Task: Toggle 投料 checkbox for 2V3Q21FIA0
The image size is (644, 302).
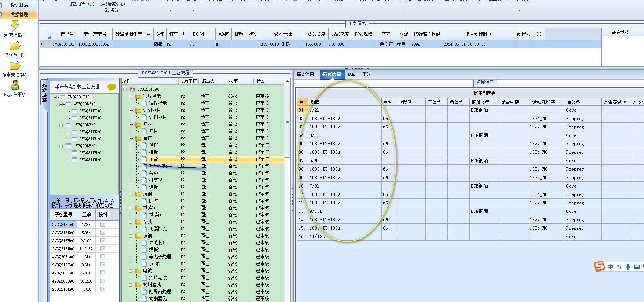Action: (x=103, y=225)
